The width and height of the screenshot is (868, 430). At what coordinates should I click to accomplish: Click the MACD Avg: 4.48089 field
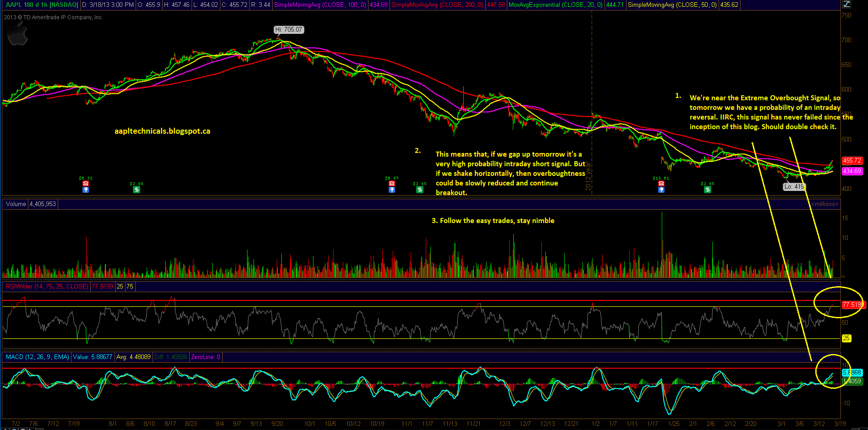coord(133,357)
